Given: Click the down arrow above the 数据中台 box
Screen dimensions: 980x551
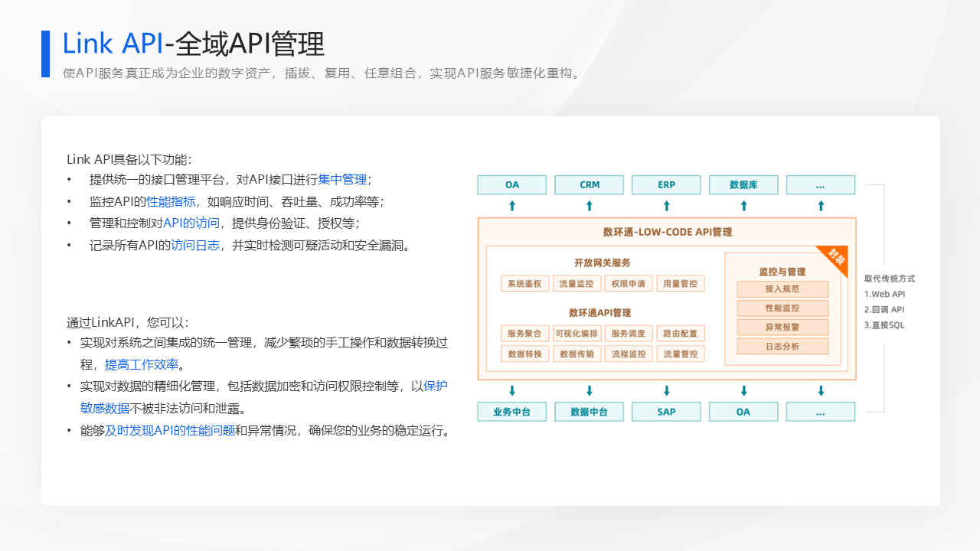Looking at the screenshot, I should 590,391.
